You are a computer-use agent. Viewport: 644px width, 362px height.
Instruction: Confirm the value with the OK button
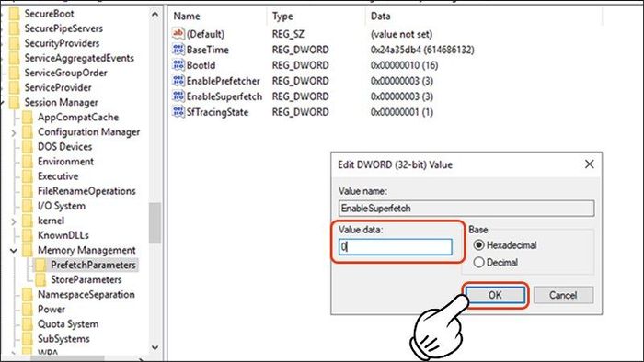(495, 295)
